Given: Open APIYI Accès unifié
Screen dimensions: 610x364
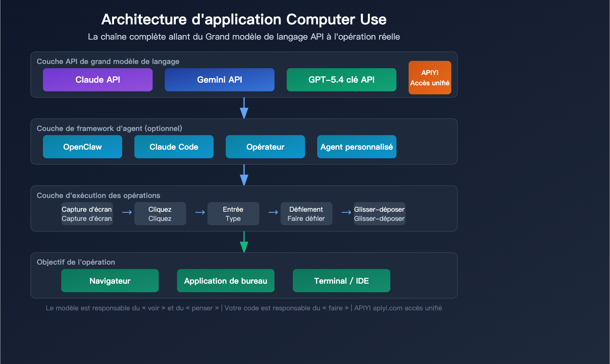Looking at the screenshot, I should coord(430,78).
